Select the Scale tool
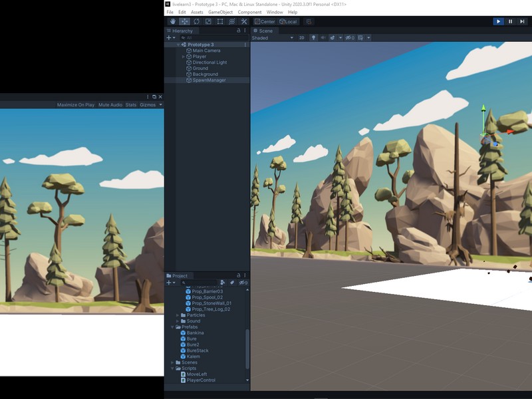The image size is (532, 399). (209, 22)
